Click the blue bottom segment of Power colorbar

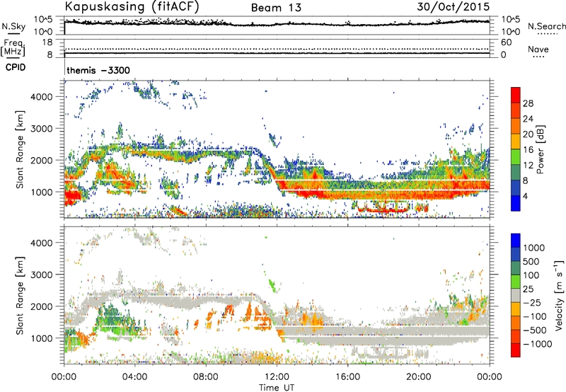click(516, 203)
